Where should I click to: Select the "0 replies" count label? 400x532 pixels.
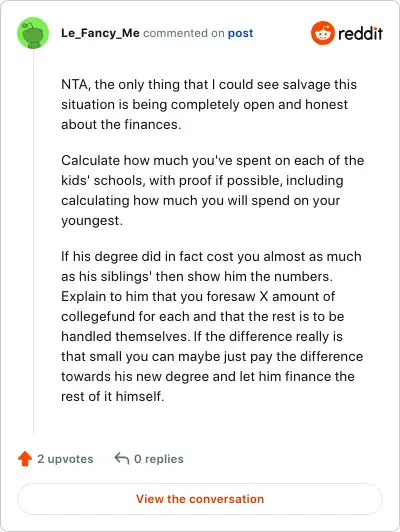(159, 459)
